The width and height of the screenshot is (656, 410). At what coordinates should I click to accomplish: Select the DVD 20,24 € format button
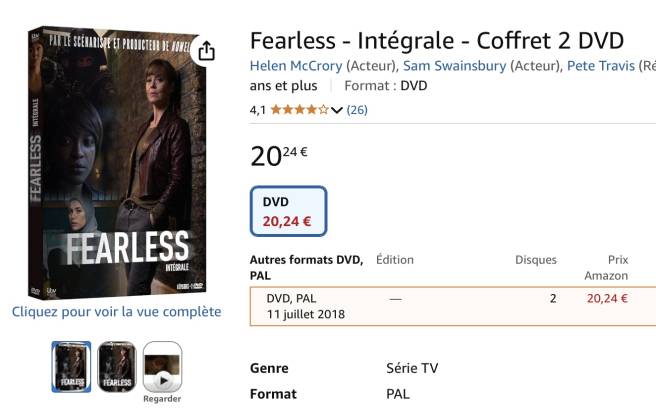point(287,211)
